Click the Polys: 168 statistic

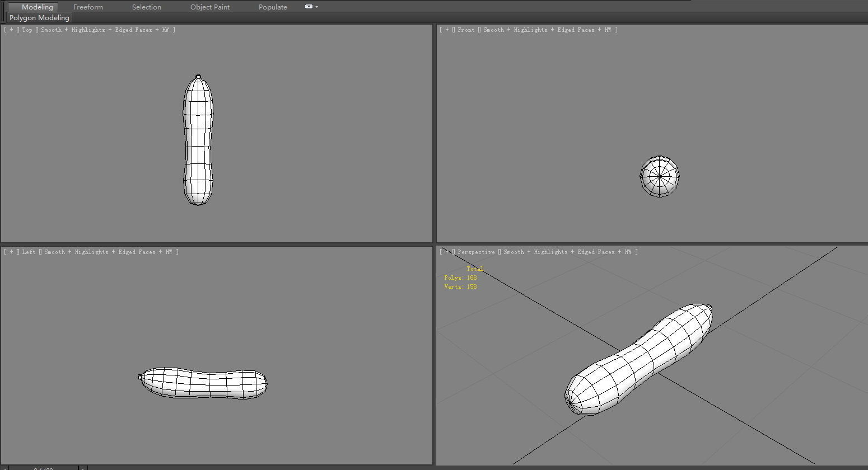tap(460, 278)
